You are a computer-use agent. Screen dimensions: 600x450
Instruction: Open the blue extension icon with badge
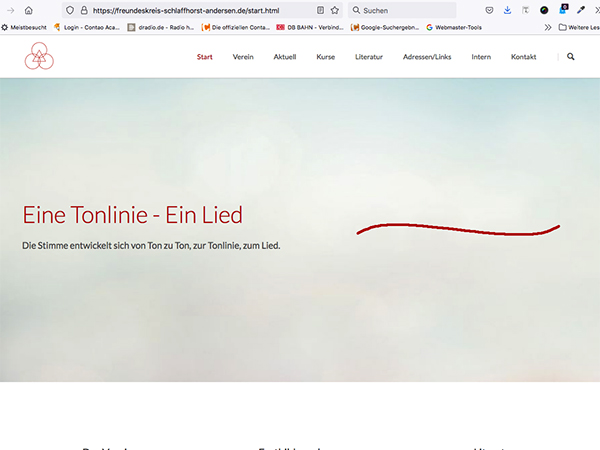563,9
